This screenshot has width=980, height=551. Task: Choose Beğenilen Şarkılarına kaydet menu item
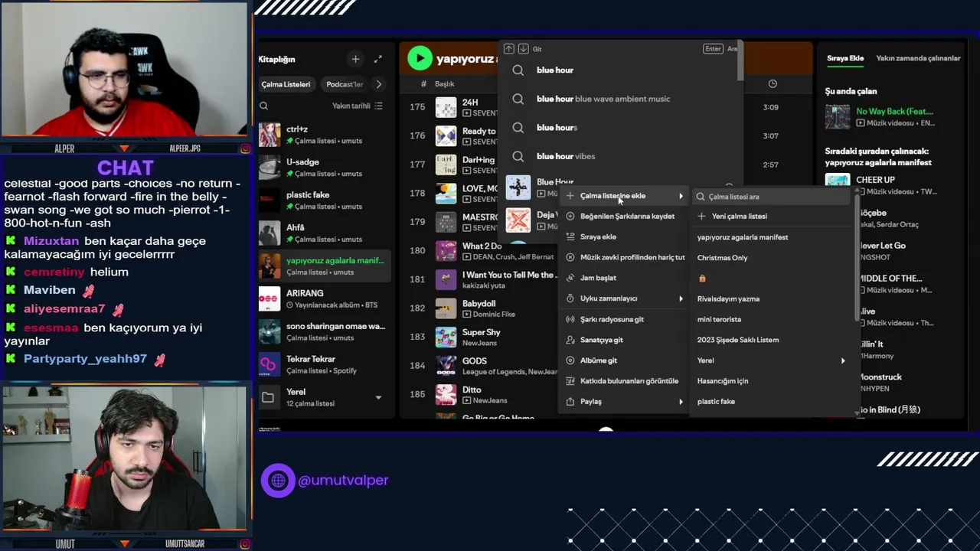coord(625,217)
